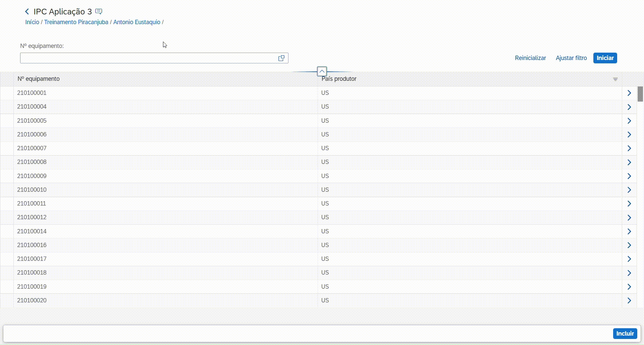Viewport: 644px width, 345px height.
Task: Click Reinicializar to reset filters
Action: (530, 58)
